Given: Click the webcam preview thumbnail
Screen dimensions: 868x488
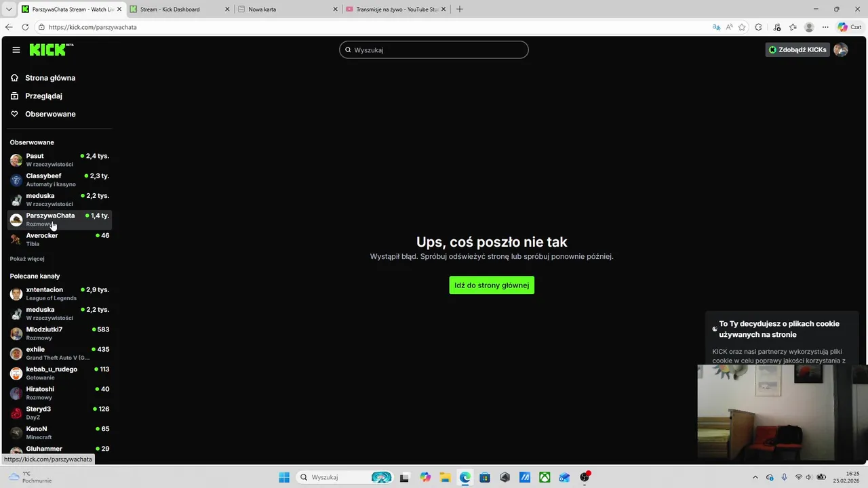Looking at the screenshot, I should tap(783, 412).
